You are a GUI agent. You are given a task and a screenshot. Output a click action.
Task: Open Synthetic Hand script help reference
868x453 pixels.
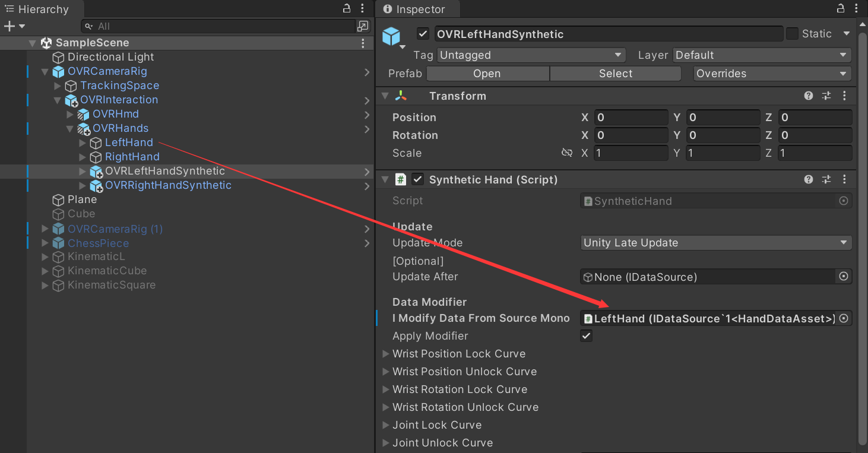809,179
